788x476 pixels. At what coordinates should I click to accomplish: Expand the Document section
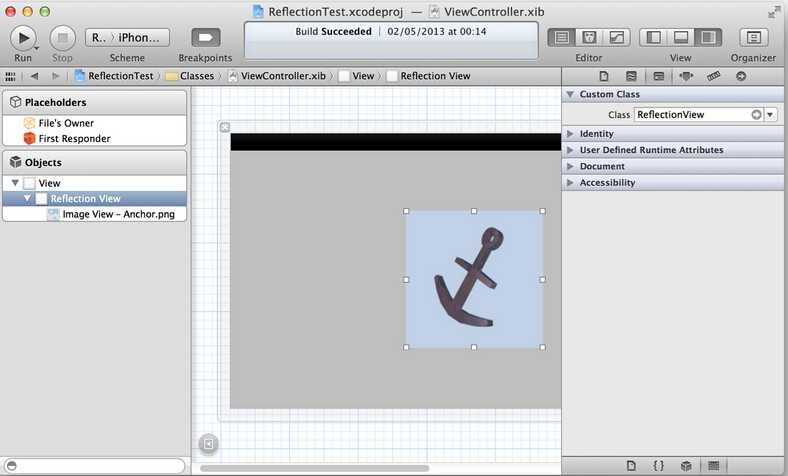tap(570, 166)
